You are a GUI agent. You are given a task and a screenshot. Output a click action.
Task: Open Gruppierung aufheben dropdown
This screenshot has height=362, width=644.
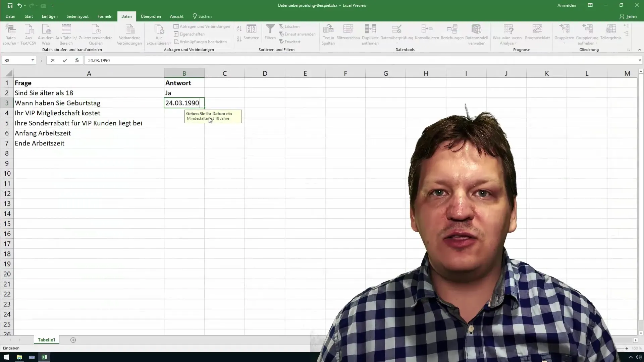587,35
